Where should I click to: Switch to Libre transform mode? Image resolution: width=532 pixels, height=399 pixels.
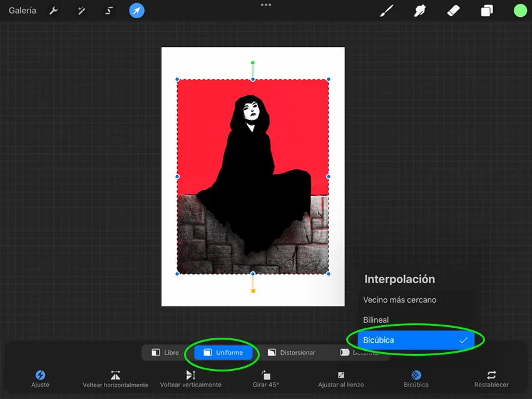click(165, 353)
